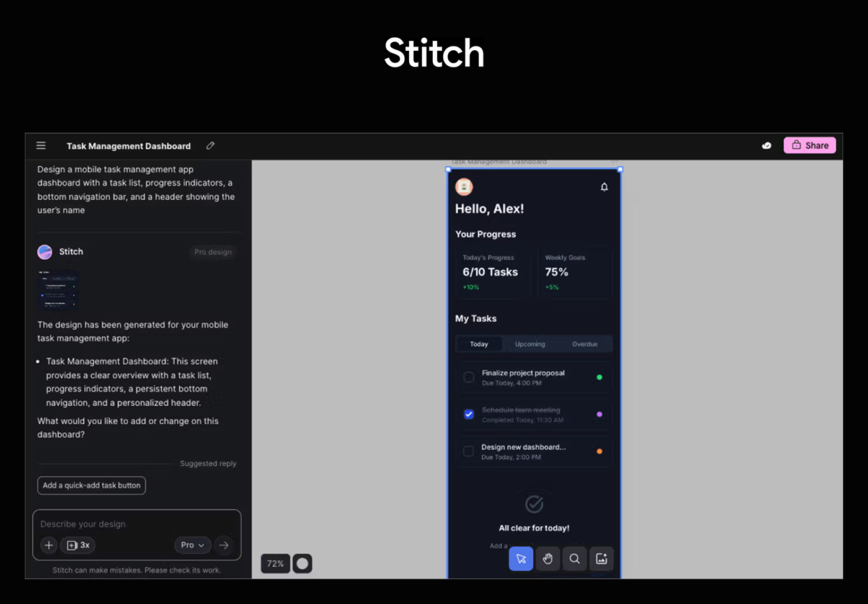This screenshot has width=868, height=604.
Task: Open the 72% zoom level control
Action: [x=275, y=564]
